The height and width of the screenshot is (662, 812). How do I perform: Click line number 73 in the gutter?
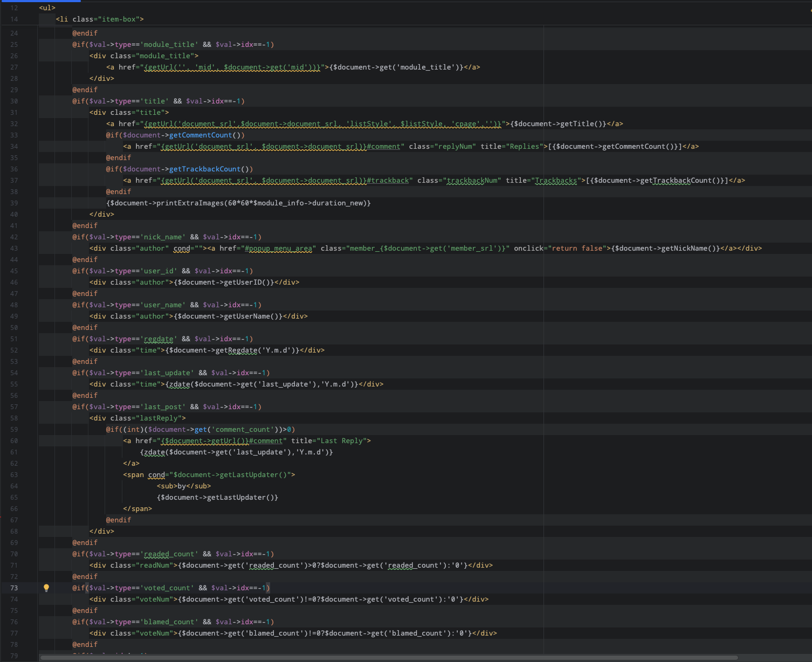coord(14,588)
